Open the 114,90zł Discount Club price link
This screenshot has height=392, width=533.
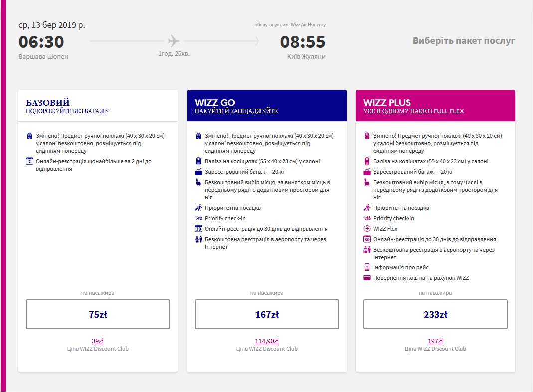click(267, 341)
